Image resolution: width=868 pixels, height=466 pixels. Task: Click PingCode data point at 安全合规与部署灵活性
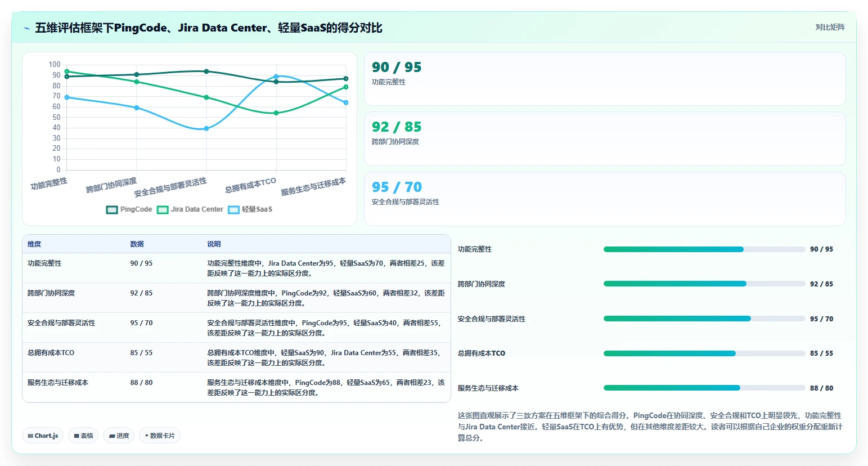click(x=206, y=71)
